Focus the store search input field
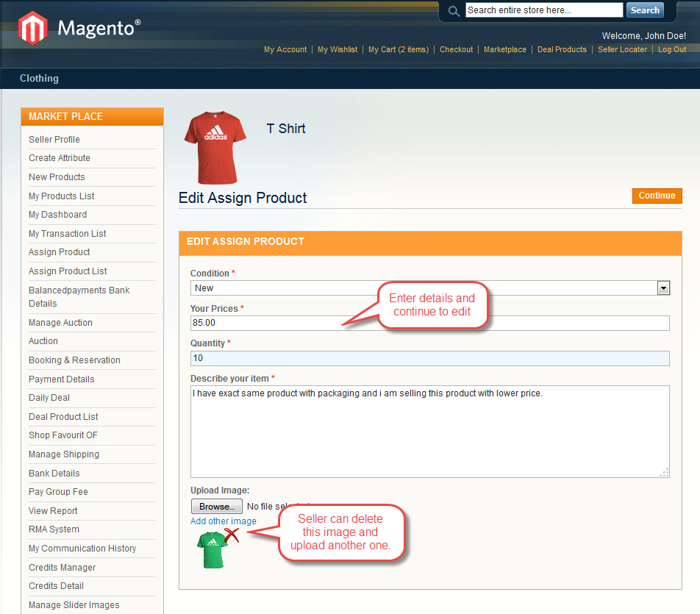 click(544, 10)
